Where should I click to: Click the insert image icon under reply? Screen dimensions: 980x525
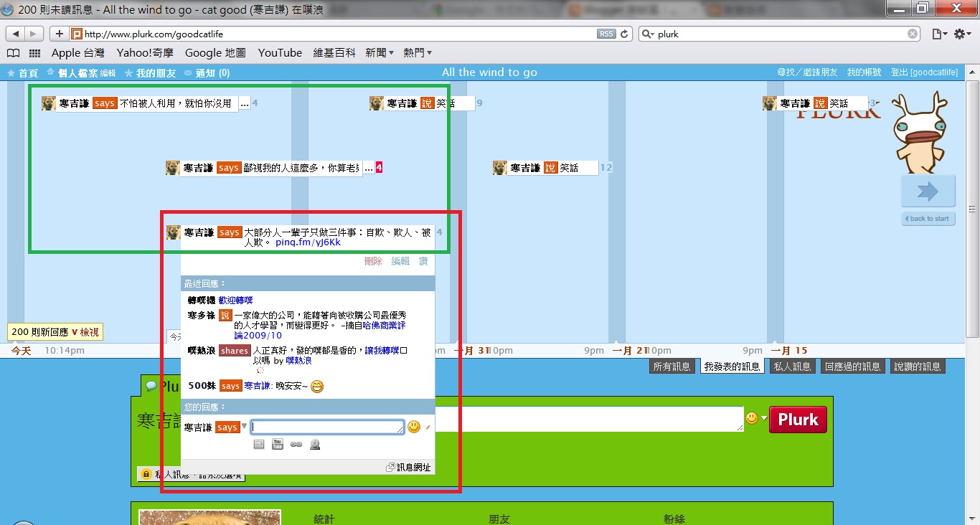259,445
